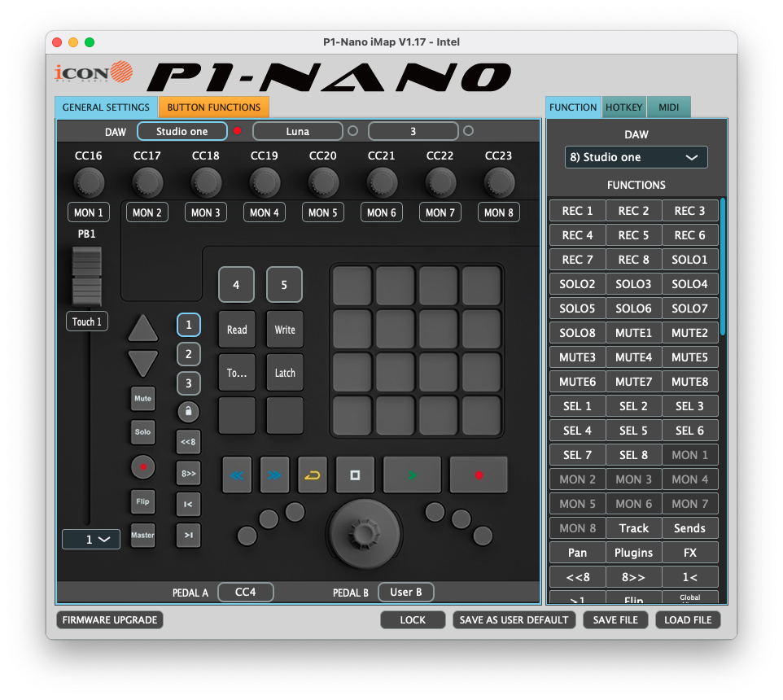Viewport: 783px width, 700px height.
Task: Choose the Plugins function
Action: click(x=634, y=553)
